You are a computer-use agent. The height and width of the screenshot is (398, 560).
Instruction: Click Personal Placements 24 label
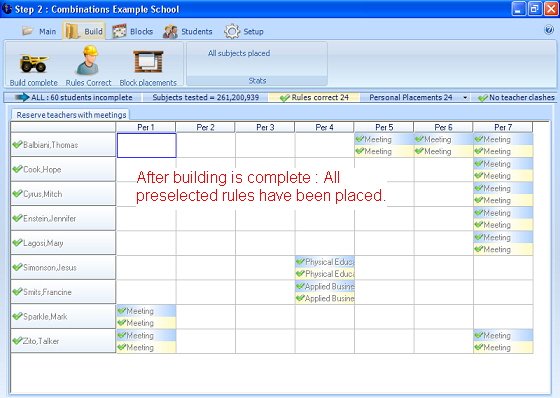tap(411, 97)
